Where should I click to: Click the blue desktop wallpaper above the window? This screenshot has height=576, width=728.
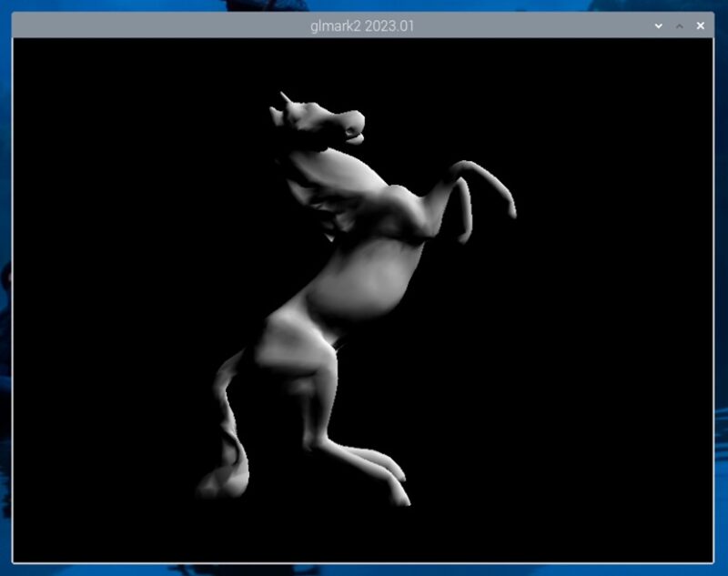(x=364, y=5)
